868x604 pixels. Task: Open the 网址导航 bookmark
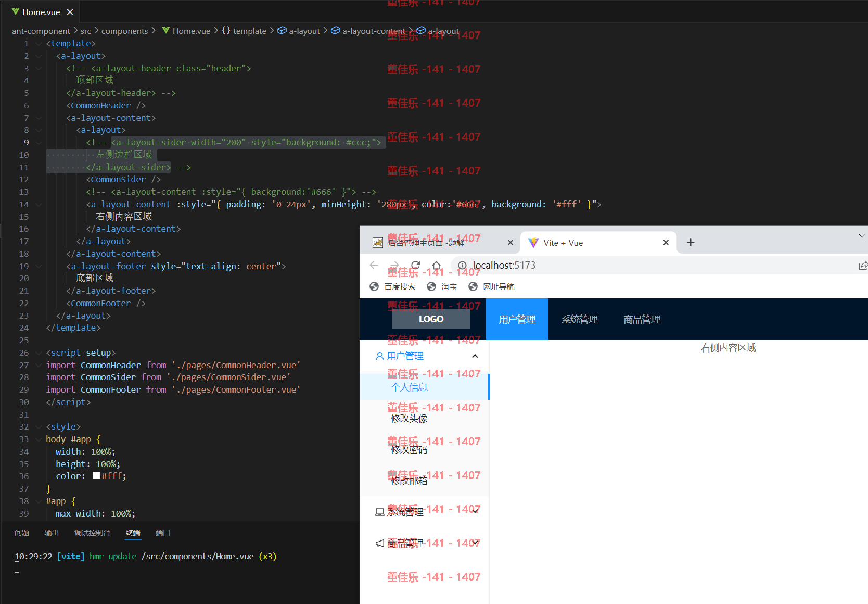[x=492, y=286]
